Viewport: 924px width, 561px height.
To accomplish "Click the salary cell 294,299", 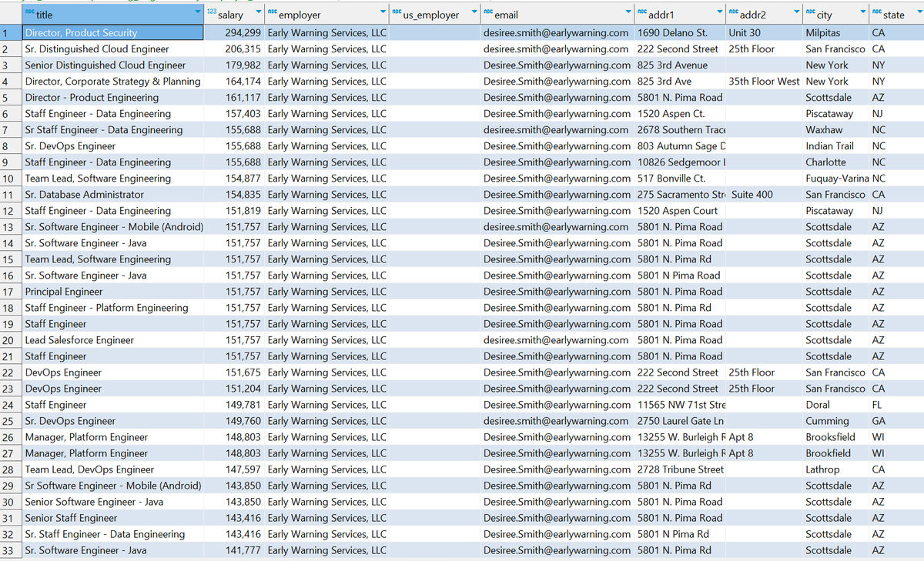I will click(x=235, y=33).
